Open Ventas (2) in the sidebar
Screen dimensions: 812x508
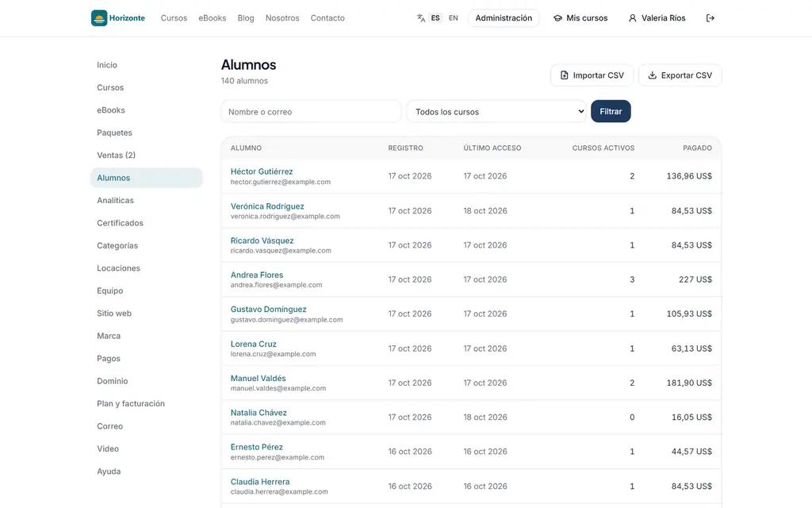coord(147,155)
